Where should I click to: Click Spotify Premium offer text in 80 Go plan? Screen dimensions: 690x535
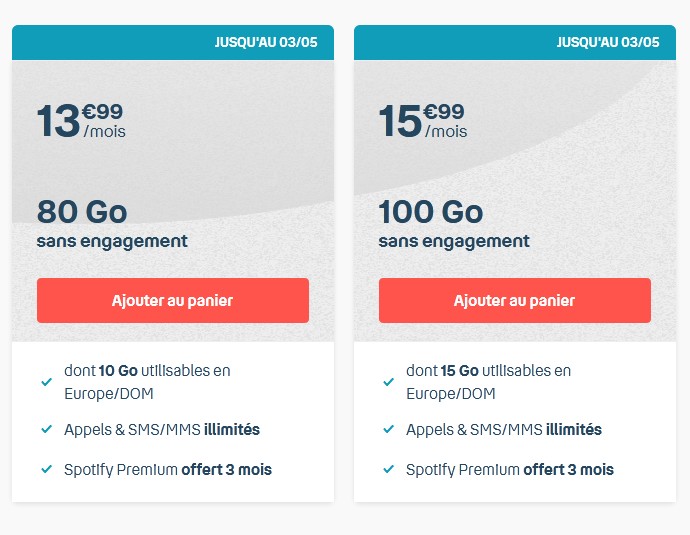[x=168, y=469]
